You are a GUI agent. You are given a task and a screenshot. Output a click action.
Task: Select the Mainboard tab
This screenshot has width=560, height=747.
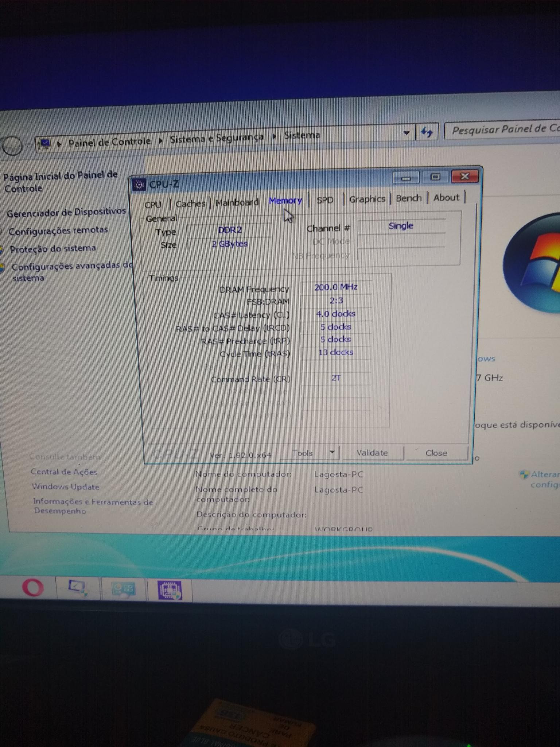[x=237, y=202]
